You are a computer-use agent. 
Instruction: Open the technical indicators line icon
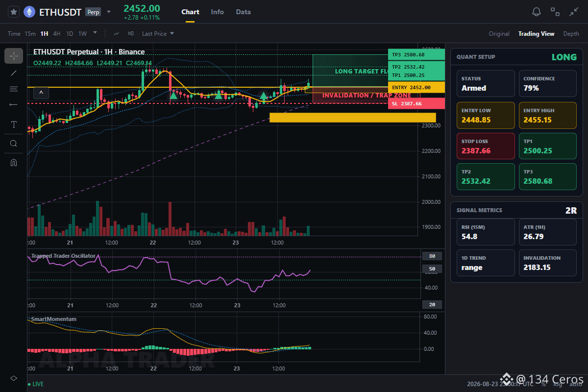click(x=116, y=34)
